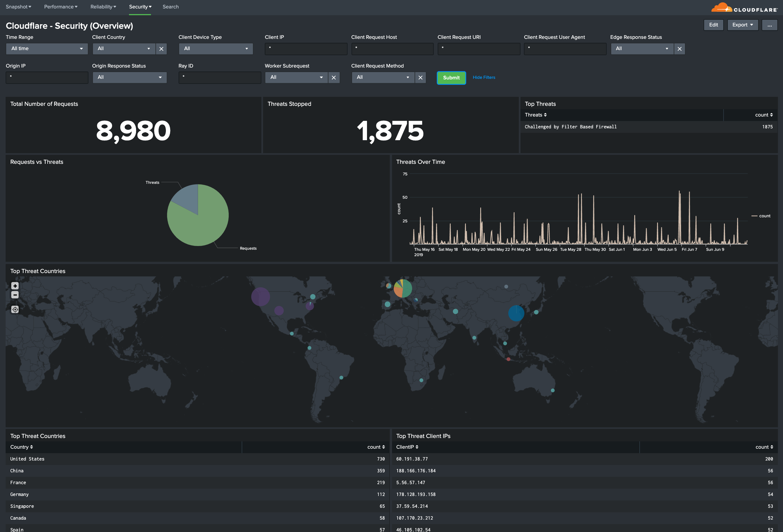Click the Hide Filters link
The width and height of the screenshot is (783, 532).
click(484, 77)
